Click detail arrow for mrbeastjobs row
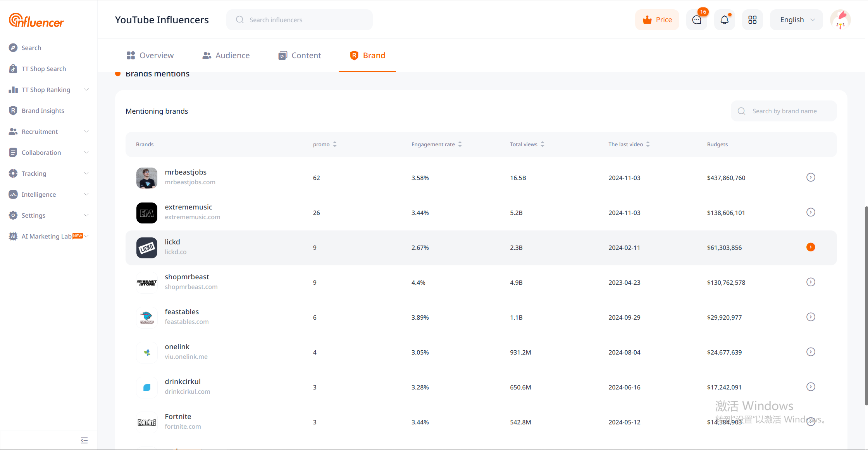 click(811, 177)
